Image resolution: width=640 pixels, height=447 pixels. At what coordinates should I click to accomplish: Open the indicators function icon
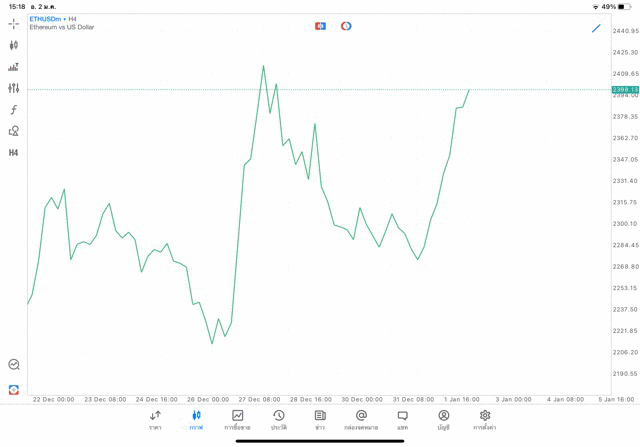(x=14, y=110)
